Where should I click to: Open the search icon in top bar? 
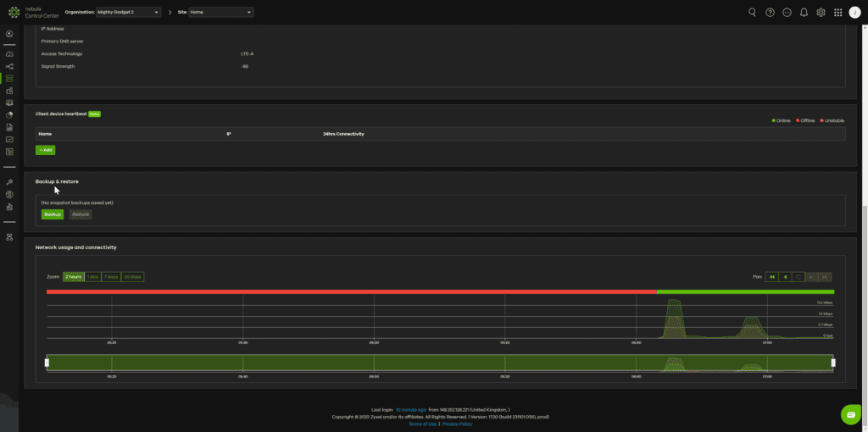pyautogui.click(x=752, y=13)
